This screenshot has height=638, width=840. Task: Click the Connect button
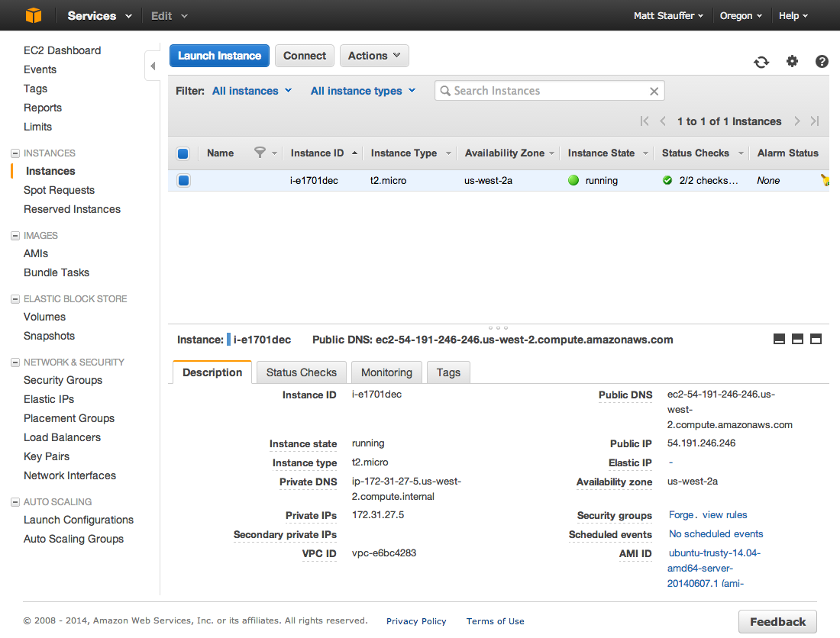coord(304,56)
